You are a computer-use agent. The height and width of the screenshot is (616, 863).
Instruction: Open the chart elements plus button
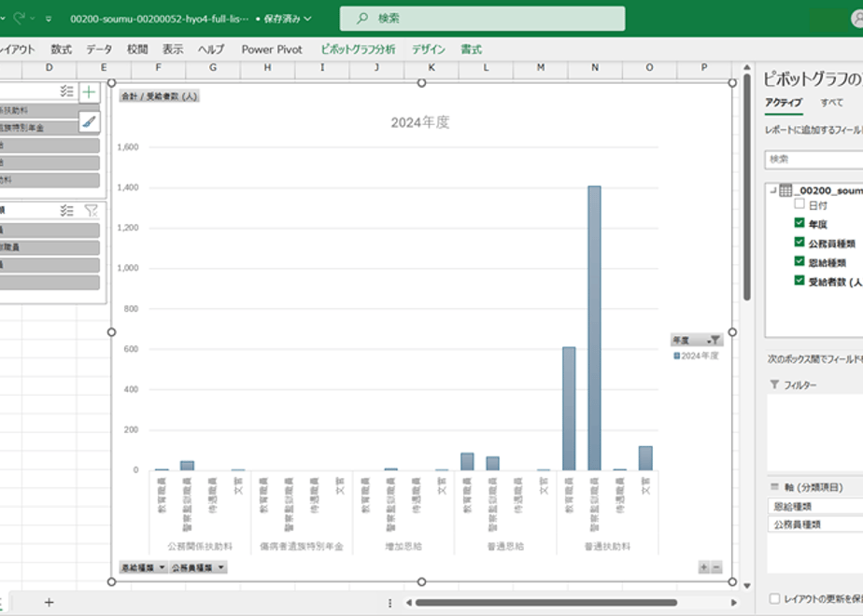click(89, 91)
